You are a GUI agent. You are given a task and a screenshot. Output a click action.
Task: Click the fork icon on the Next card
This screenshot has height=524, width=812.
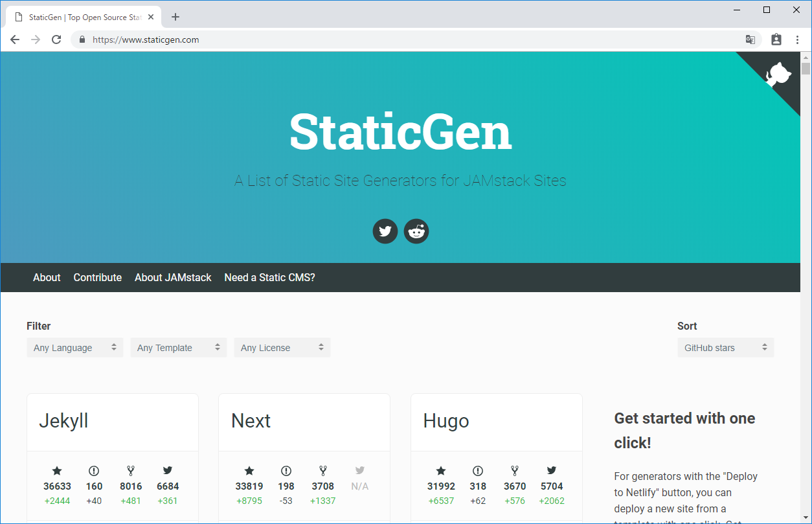[x=323, y=471]
